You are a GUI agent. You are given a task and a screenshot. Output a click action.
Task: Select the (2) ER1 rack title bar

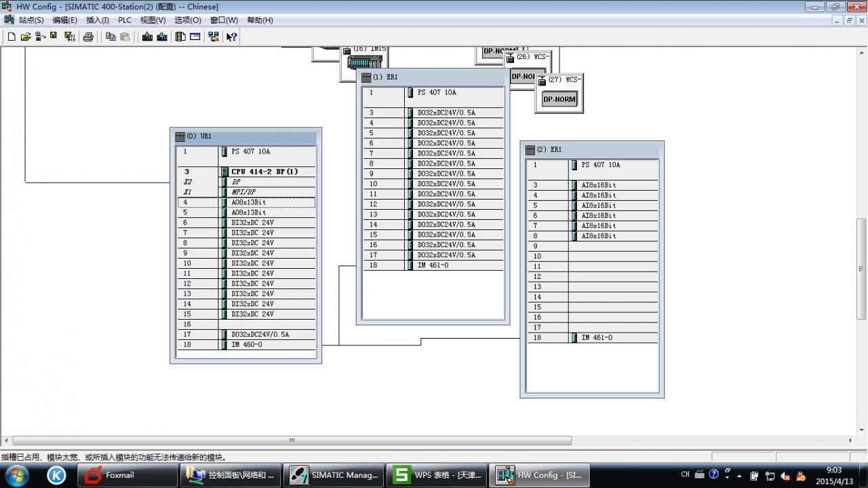coord(592,149)
